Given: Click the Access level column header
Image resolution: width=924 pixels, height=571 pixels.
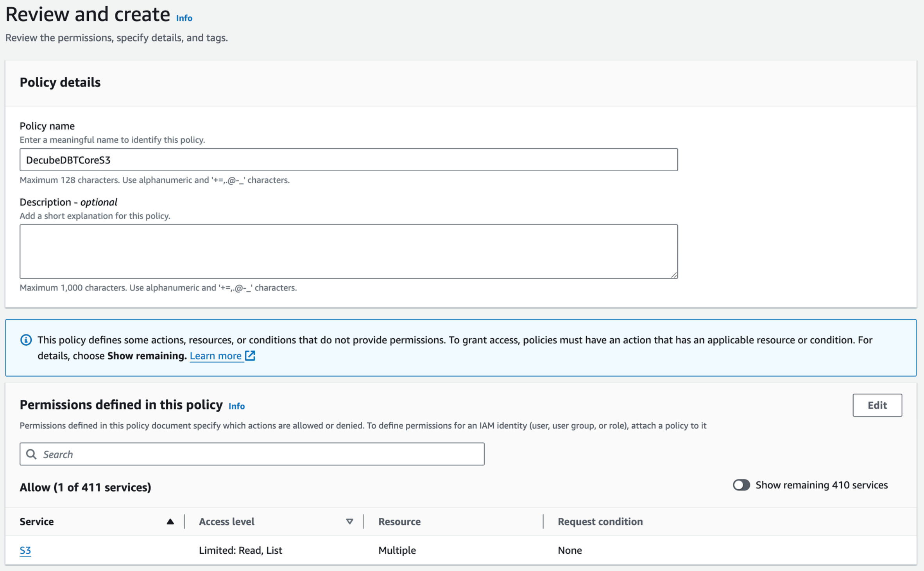Looking at the screenshot, I should (227, 521).
